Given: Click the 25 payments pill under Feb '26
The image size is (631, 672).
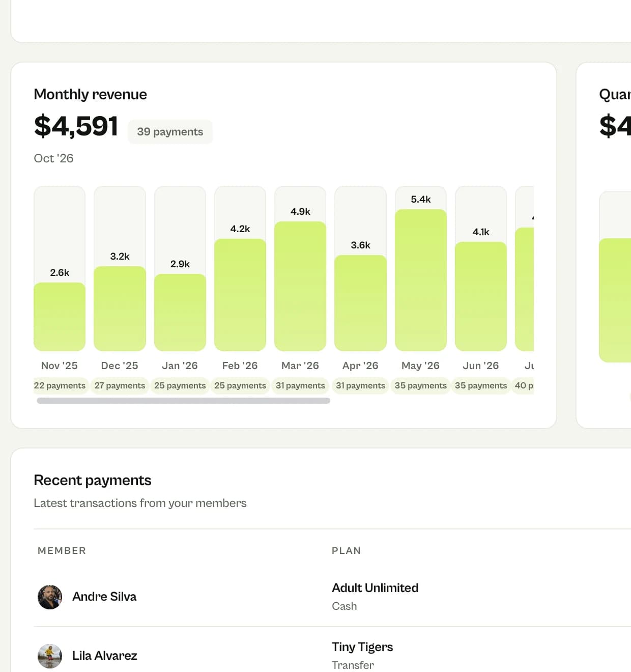Looking at the screenshot, I should 240,385.
